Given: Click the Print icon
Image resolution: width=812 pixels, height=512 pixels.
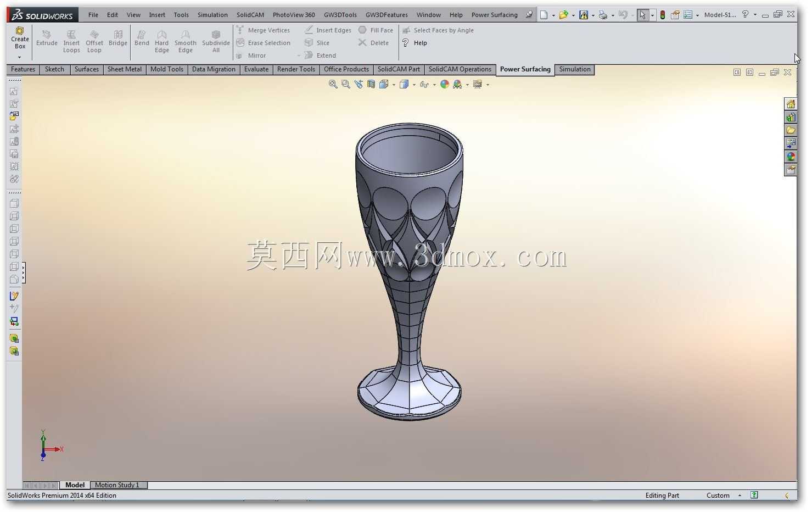Looking at the screenshot, I should pyautogui.click(x=603, y=15).
